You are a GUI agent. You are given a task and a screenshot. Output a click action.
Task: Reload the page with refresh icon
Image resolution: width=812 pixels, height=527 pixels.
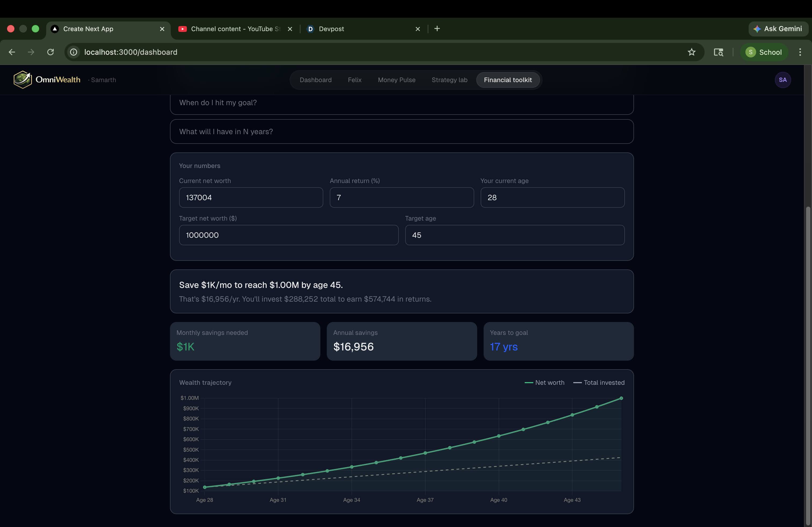[x=50, y=52]
